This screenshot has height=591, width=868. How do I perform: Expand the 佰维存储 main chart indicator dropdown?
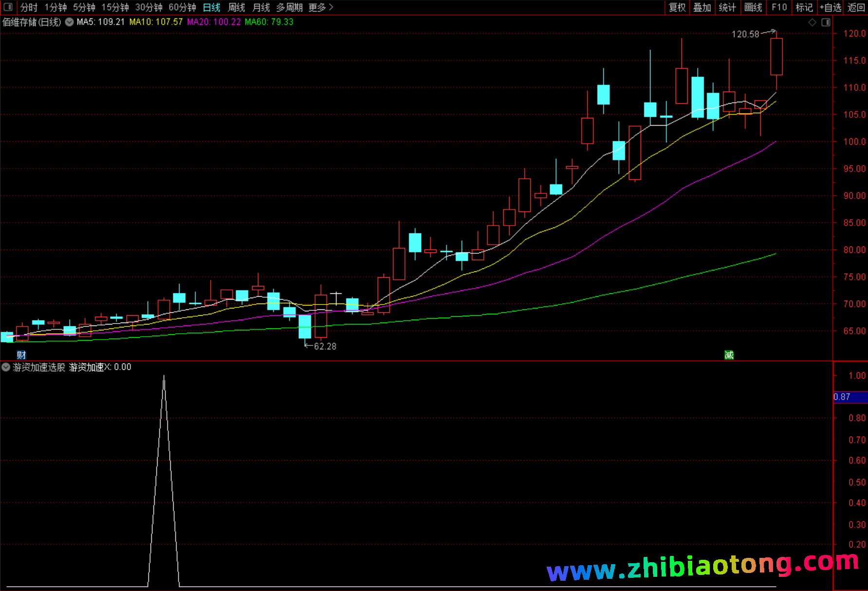pos(70,22)
